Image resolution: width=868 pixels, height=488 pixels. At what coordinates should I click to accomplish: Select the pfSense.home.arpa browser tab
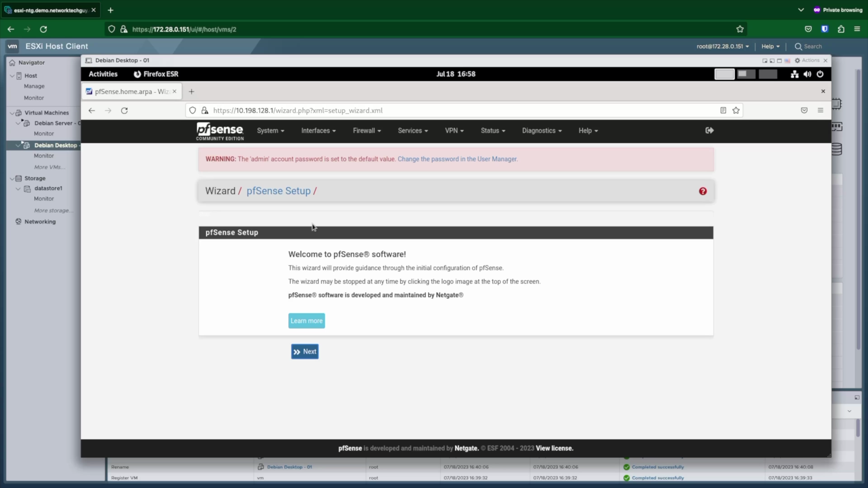click(131, 91)
